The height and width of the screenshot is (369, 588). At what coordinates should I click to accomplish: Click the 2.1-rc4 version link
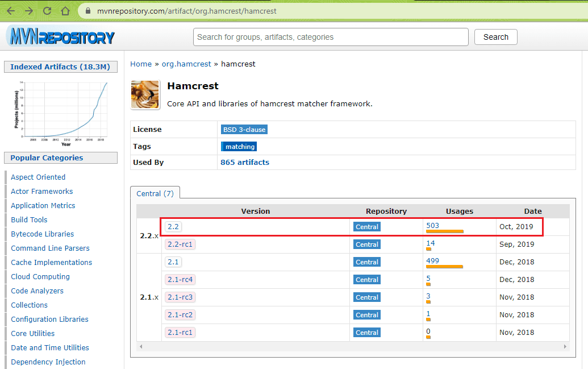(180, 279)
